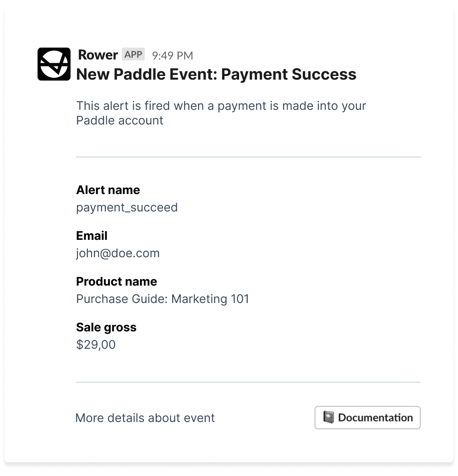
Task: Click the More details about event text
Action: coord(145,418)
